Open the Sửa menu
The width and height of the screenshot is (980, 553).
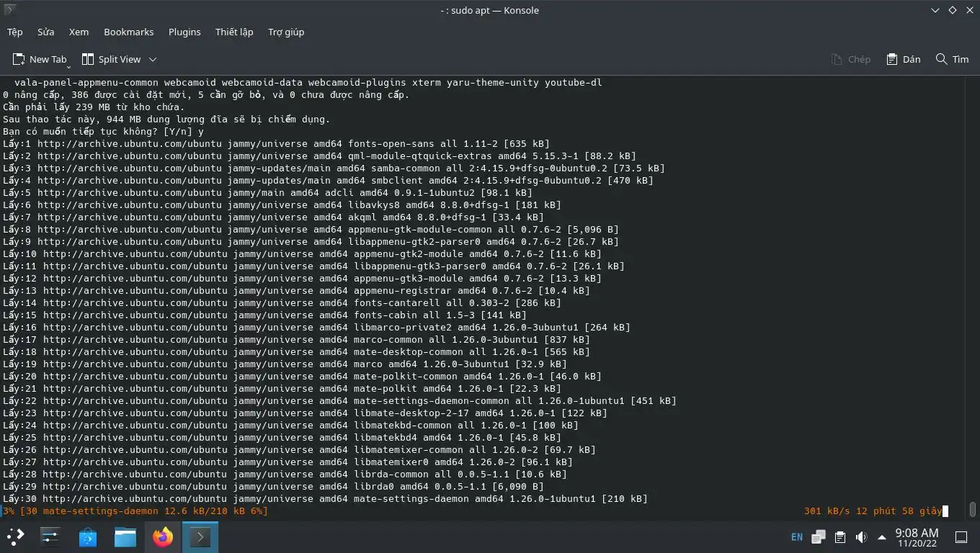coord(46,32)
